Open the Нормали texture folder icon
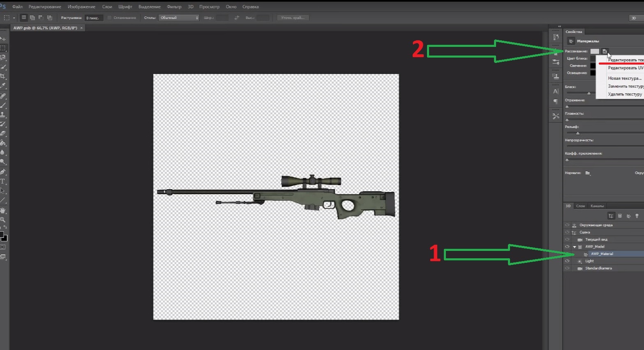Screen dimensions: 644x350 (x=588, y=173)
